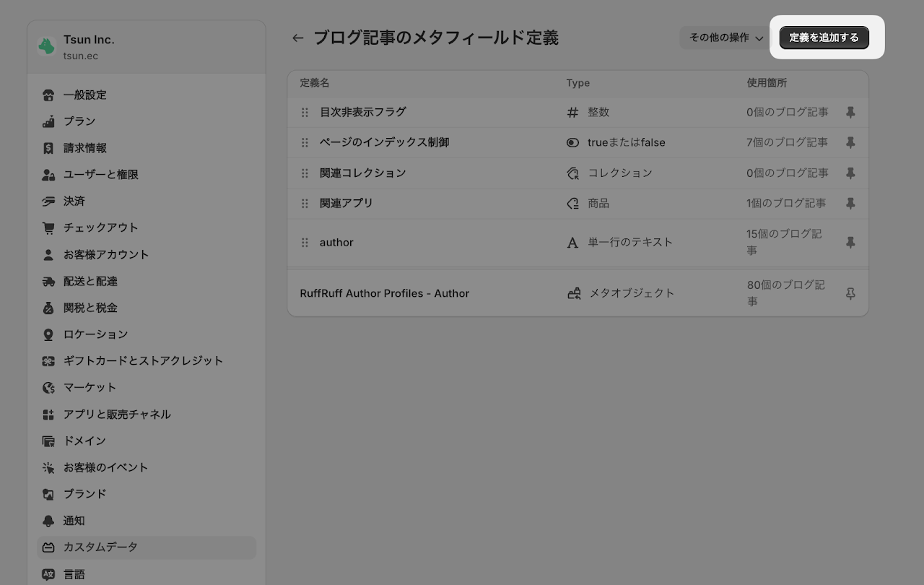Click the コレクション type icon
Viewport: 924px width, 585px height.
[572, 173]
